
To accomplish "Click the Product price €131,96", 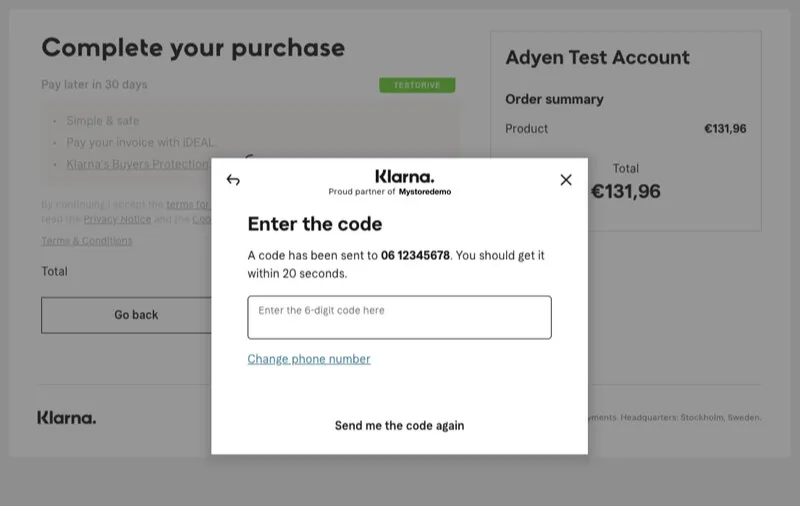I will 725,129.
